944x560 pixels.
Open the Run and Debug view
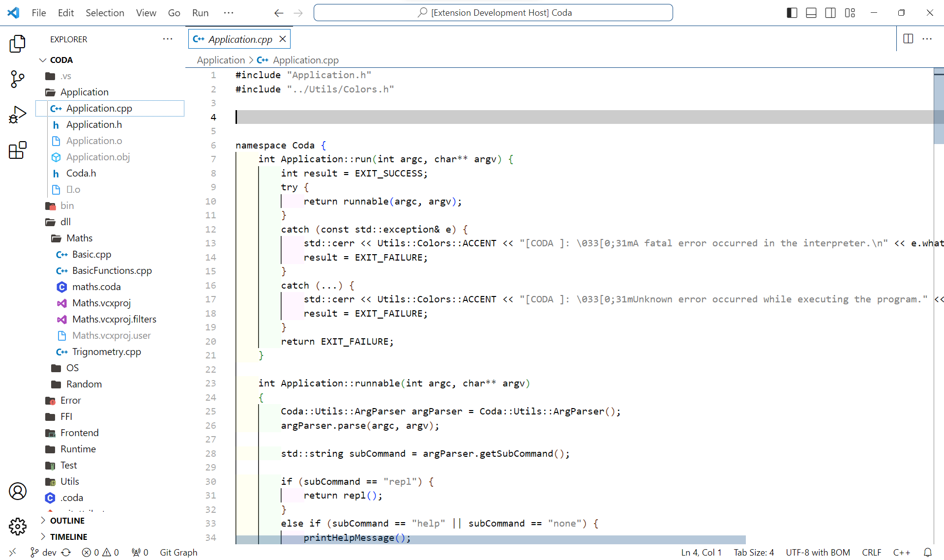pyautogui.click(x=18, y=115)
